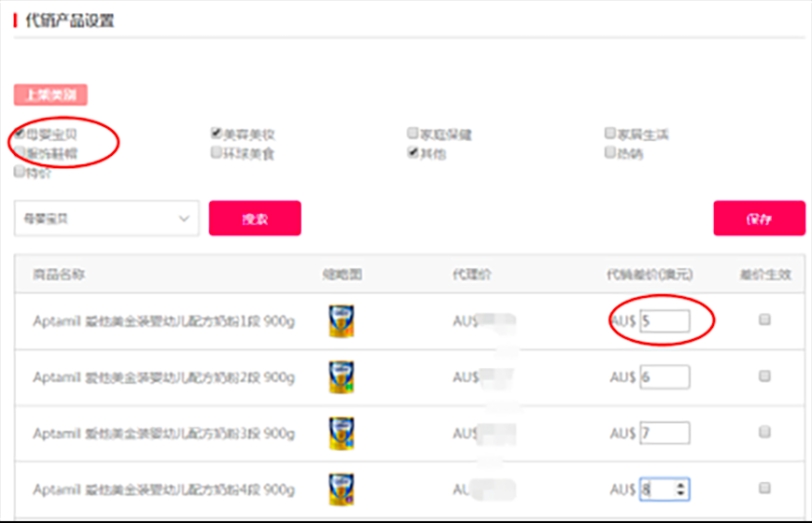Open thumbnail of Aptamil 2段 milk powder
Screen dimensions: 812x523
point(342,376)
